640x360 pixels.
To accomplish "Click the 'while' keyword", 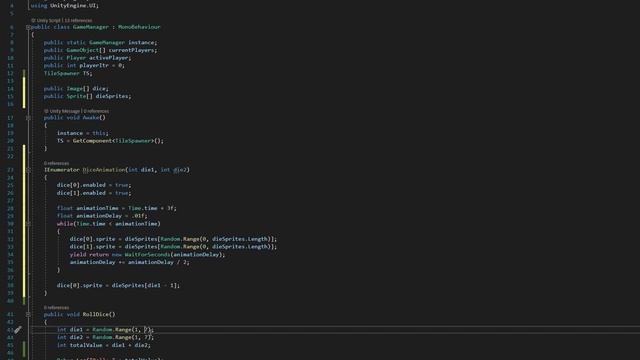I will click(65, 224).
